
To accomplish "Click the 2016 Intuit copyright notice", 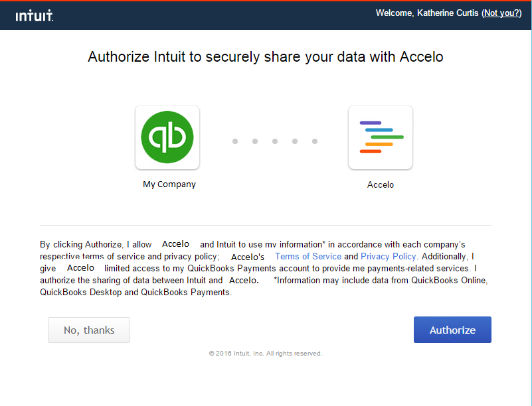I will (266, 353).
